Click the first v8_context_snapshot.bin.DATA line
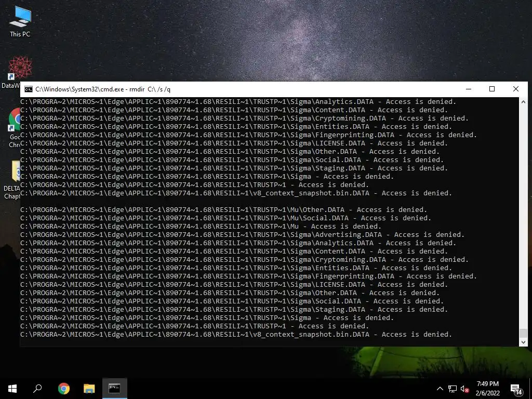The image size is (532, 399). [x=236, y=193]
